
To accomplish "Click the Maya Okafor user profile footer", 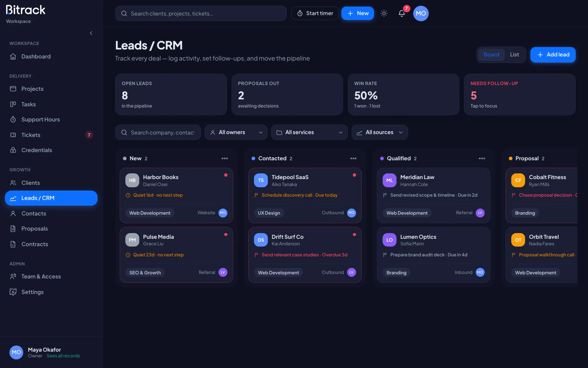I will (51, 352).
